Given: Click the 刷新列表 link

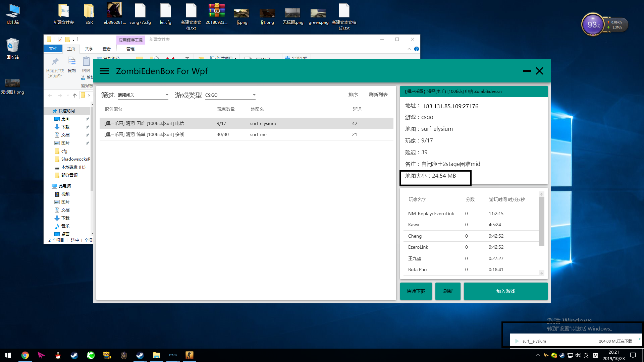Looking at the screenshot, I should pos(378,95).
